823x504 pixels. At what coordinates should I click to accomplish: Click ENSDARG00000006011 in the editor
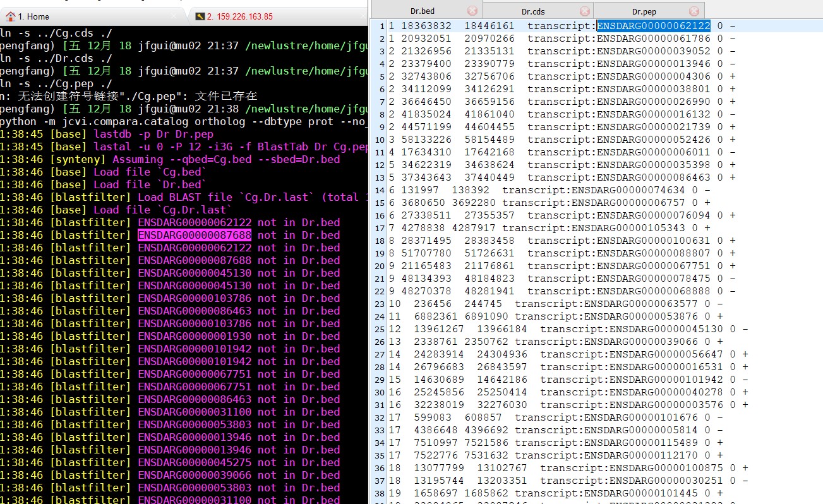coord(654,152)
